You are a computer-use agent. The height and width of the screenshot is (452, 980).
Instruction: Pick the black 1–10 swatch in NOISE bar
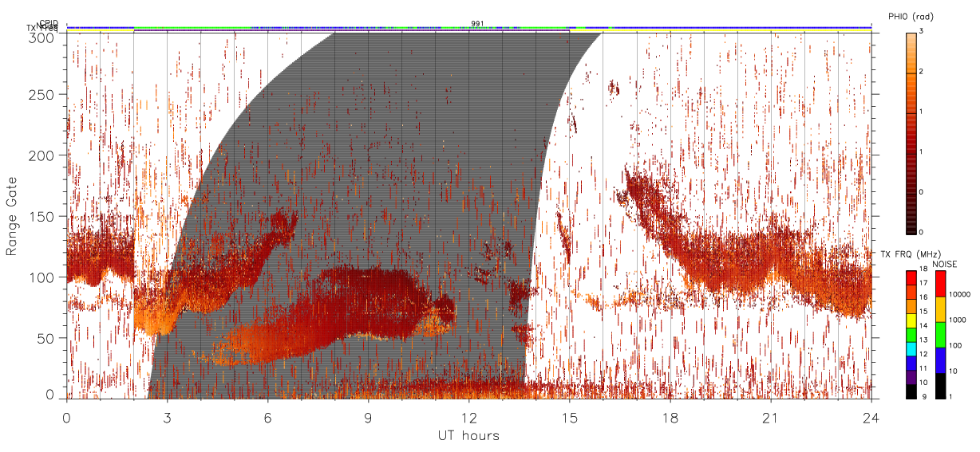pos(939,386)
